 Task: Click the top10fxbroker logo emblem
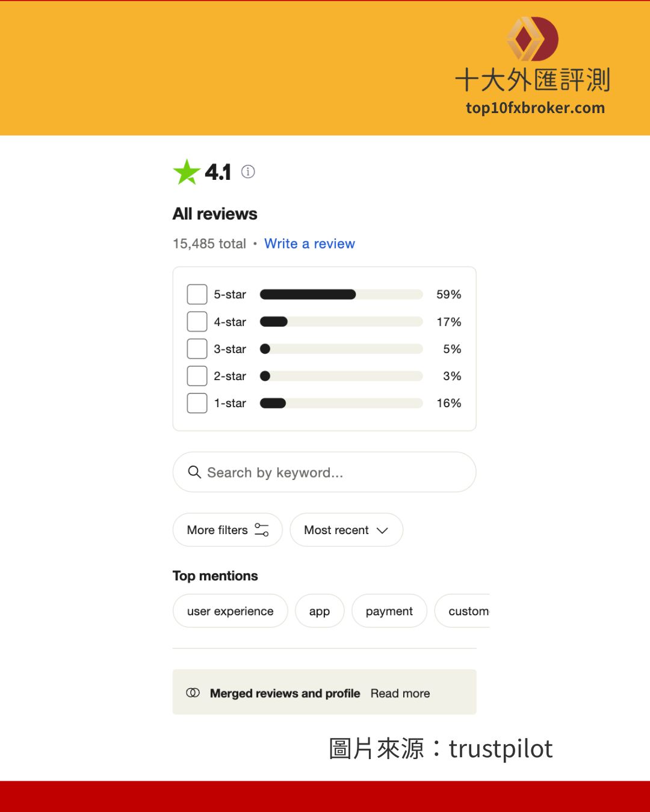pos(532,39)
